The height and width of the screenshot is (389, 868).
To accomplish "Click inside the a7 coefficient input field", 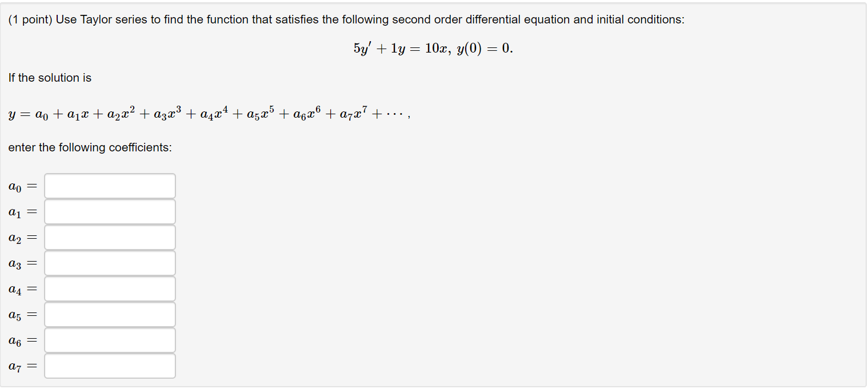I will click(x=110, y=366).
